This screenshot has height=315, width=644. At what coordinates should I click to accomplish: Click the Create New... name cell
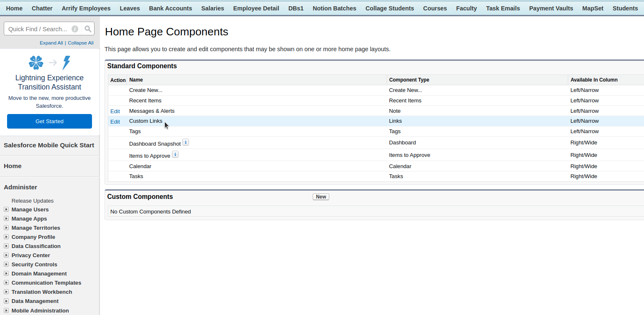[146, 90]
